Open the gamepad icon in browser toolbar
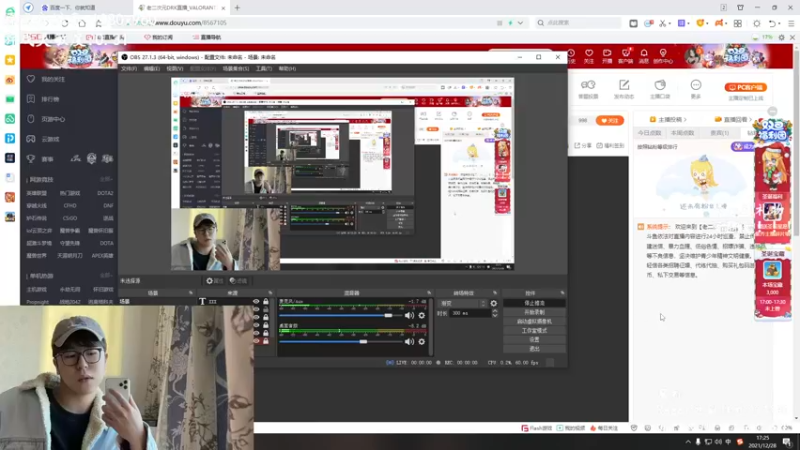This screenshot has width=800, height=450. pyautogui.click(x=719, y=23)
